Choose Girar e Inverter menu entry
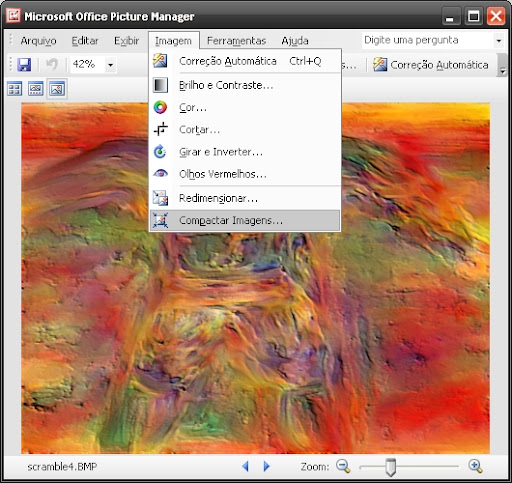This screenshot has height=483, width=512. [x=245, y=152]
